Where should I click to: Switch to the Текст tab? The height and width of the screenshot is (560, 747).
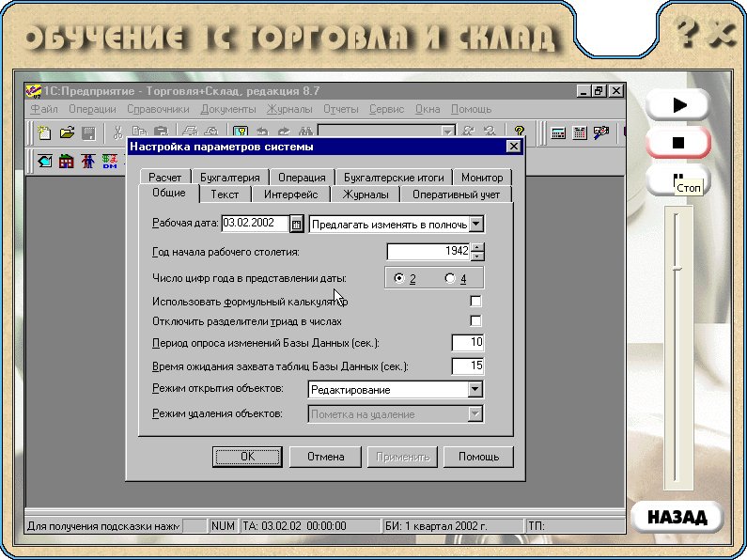225,194
